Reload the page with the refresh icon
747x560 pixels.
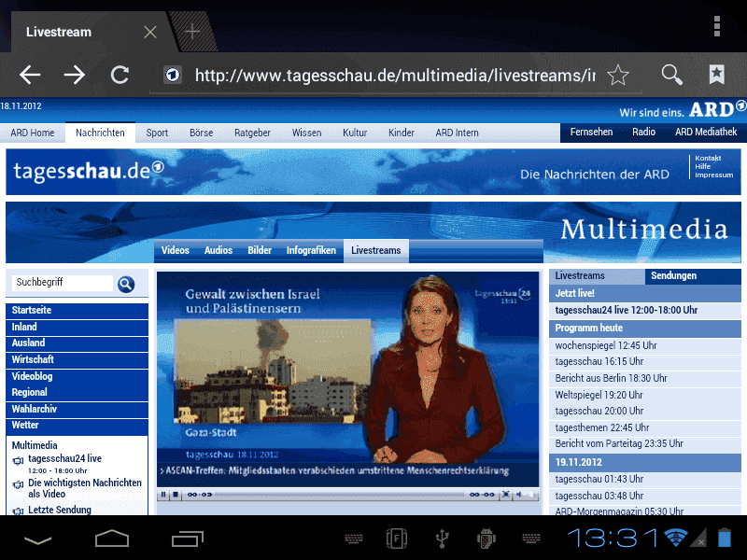point(120,75)
